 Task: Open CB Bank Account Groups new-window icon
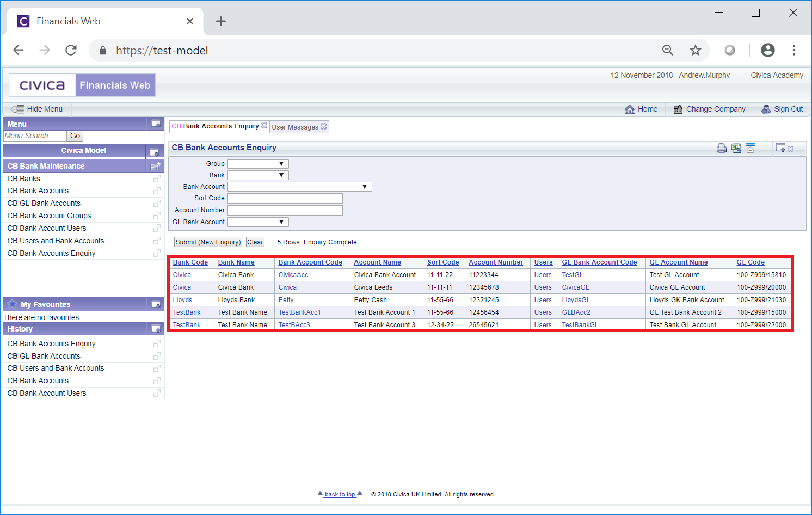pyautogui.click(x=157, y=216)
